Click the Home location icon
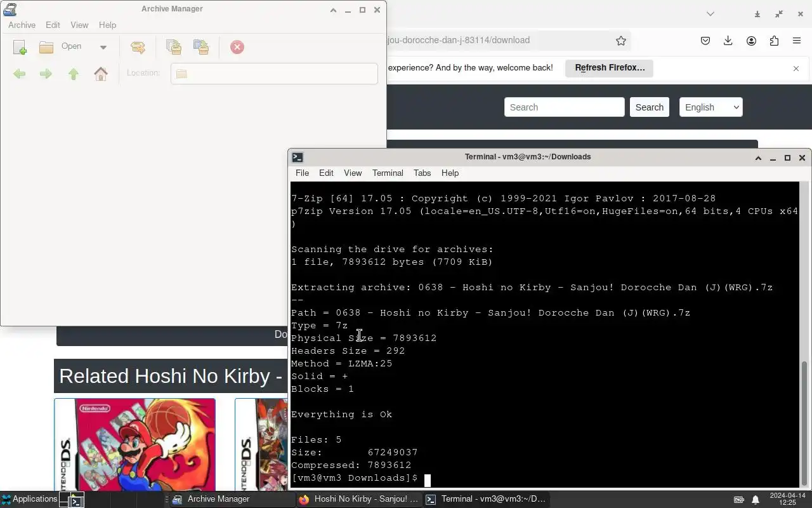 point(101,74)
